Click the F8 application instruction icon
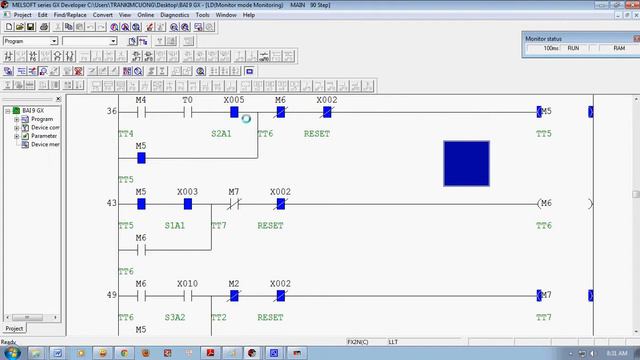640x360 pixels. pos(70,56)
